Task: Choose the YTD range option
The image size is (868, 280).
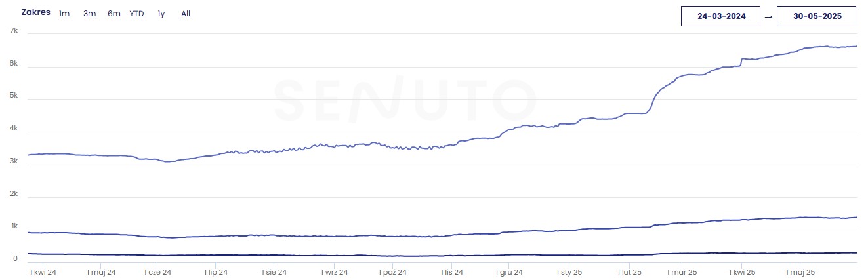Action: pyautogui.click(x=136, y=14)
